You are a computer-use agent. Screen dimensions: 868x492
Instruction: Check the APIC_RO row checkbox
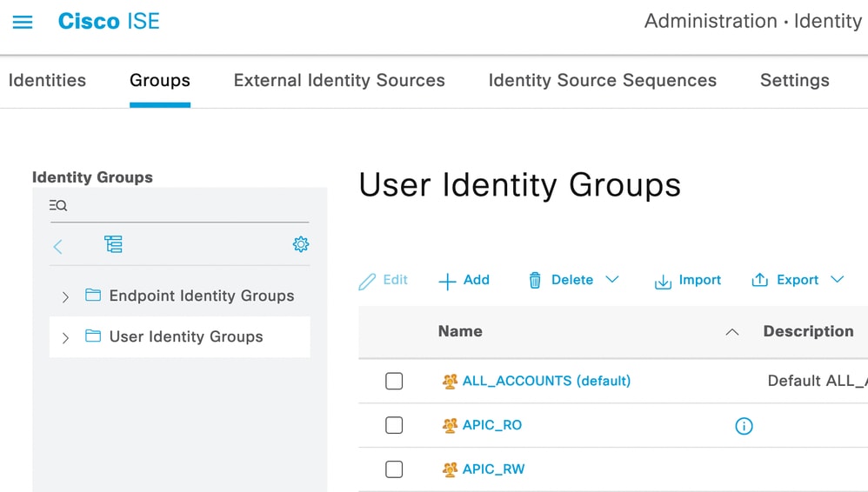[394, 425]
